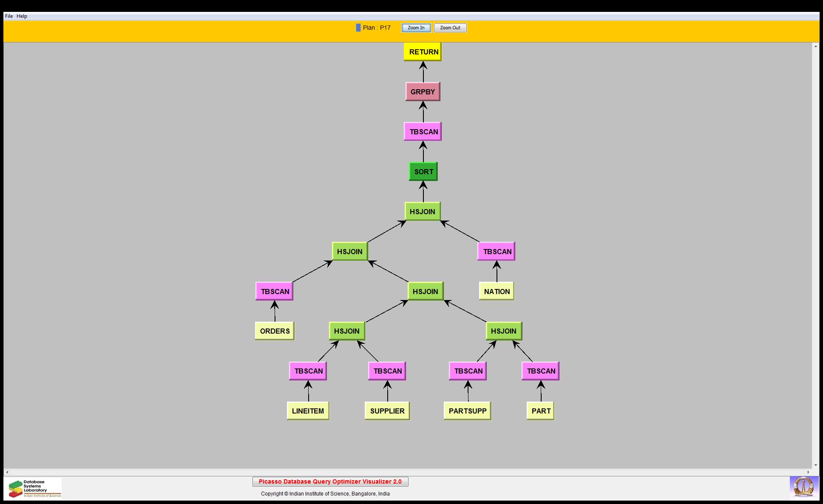Select the yellow RETURN node

pos(423,52)
